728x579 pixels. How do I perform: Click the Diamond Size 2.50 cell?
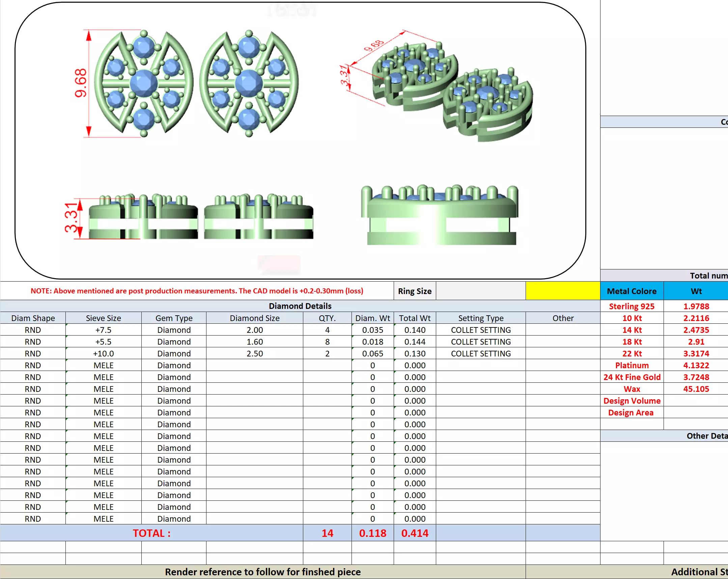click(x=255, y=353)
